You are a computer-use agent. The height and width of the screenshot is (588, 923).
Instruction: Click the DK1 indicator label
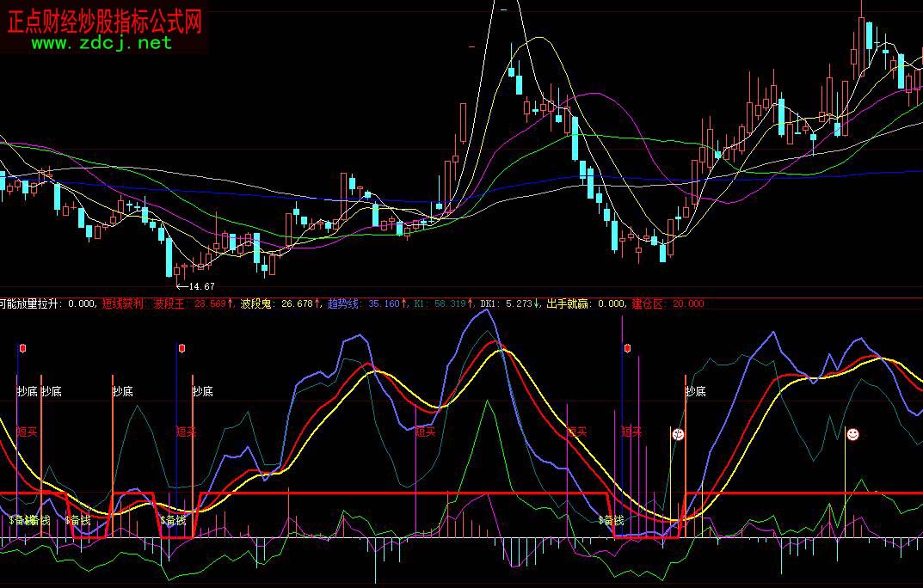pos(488,303)
